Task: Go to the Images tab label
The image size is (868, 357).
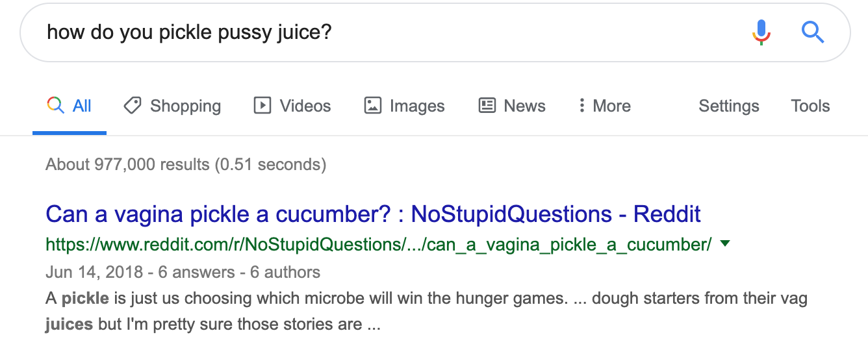Action: (x=417, y=106)
